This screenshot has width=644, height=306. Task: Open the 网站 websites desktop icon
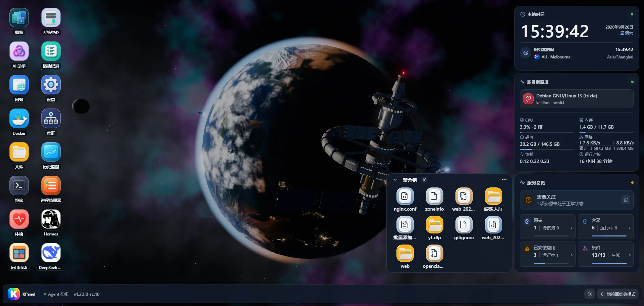coord(19,85)
